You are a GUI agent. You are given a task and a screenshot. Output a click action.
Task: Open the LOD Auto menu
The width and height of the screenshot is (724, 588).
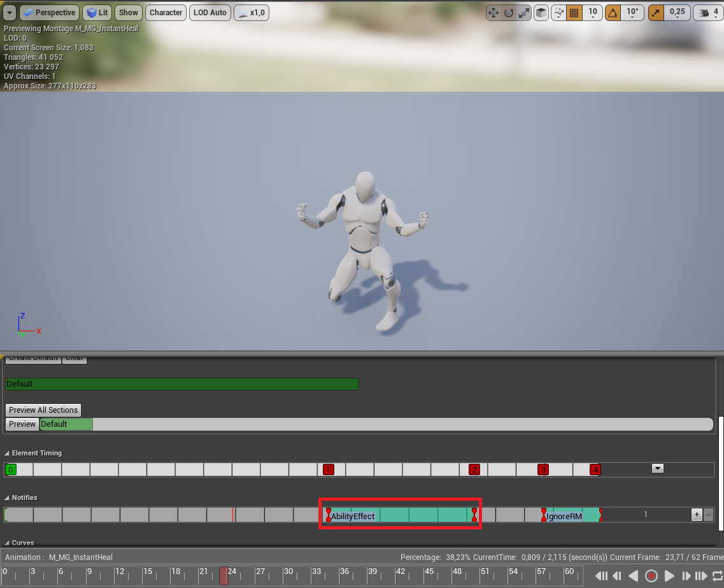point(210,13)
